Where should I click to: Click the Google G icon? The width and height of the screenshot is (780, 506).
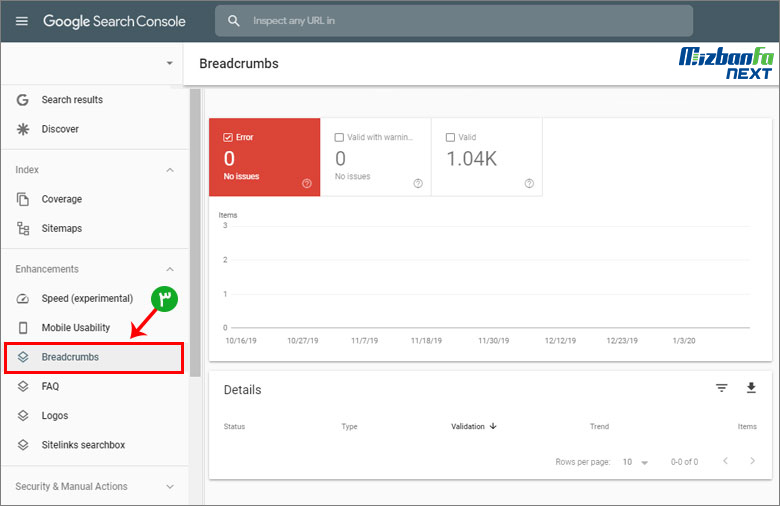[x=23, y=100]
